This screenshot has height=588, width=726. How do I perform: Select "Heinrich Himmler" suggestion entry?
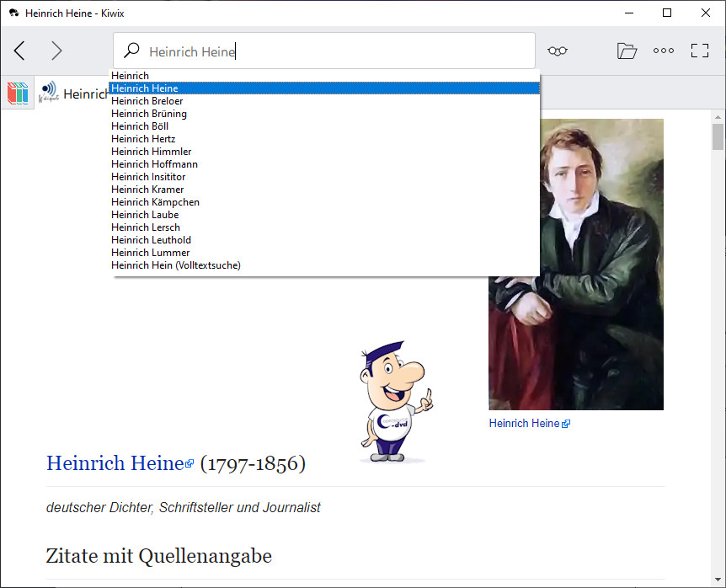tap(151, 152)
